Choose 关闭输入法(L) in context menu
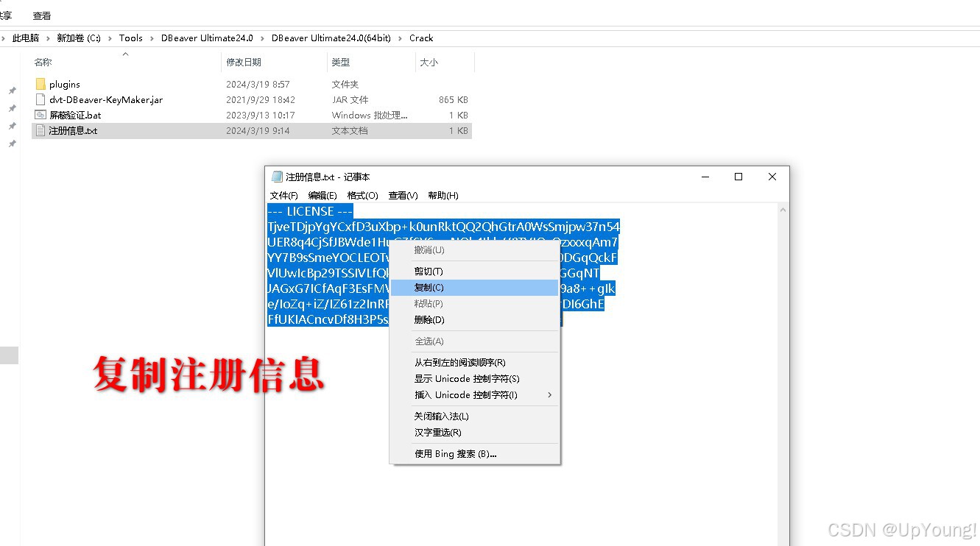 475,416
